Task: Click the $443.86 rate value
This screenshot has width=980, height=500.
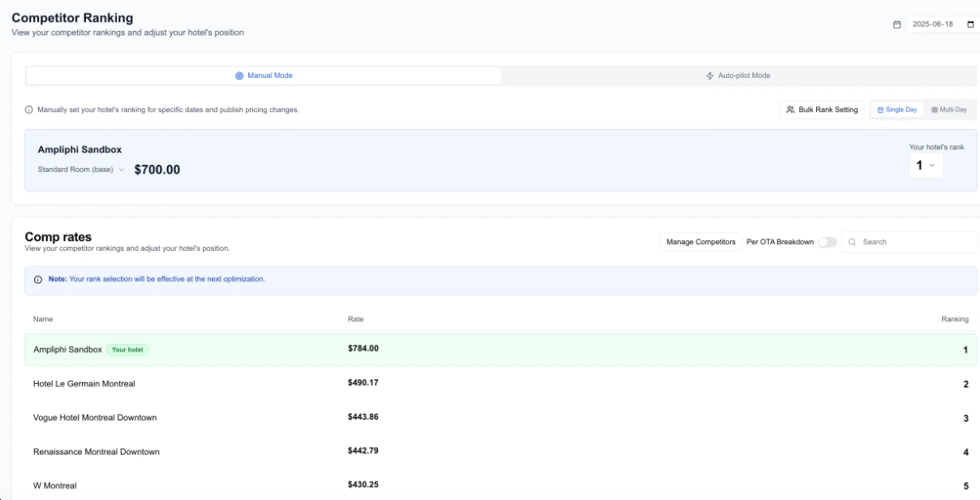Action: pyautogui.click(x=363, y=416)
